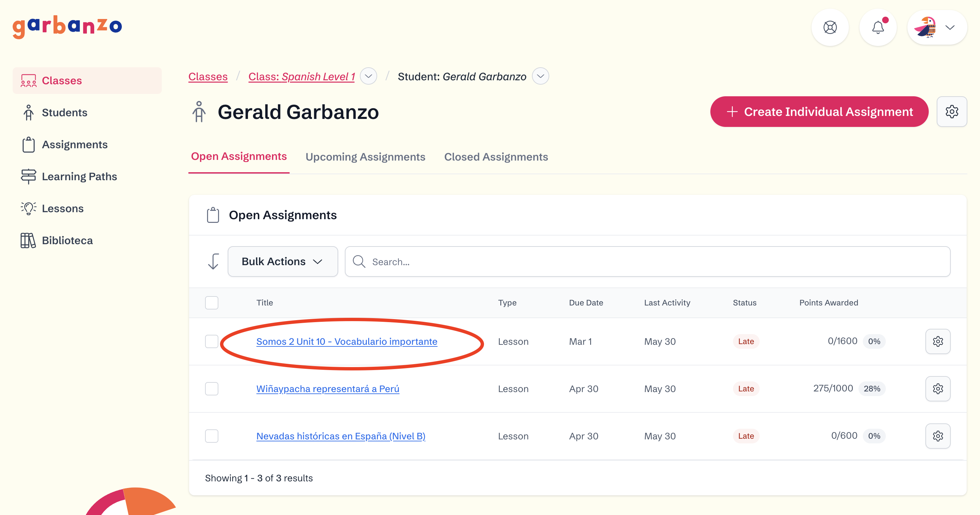Click the garbanzo logo
The height and width of the screenshot is (515, 980).
tap(67, 27)
